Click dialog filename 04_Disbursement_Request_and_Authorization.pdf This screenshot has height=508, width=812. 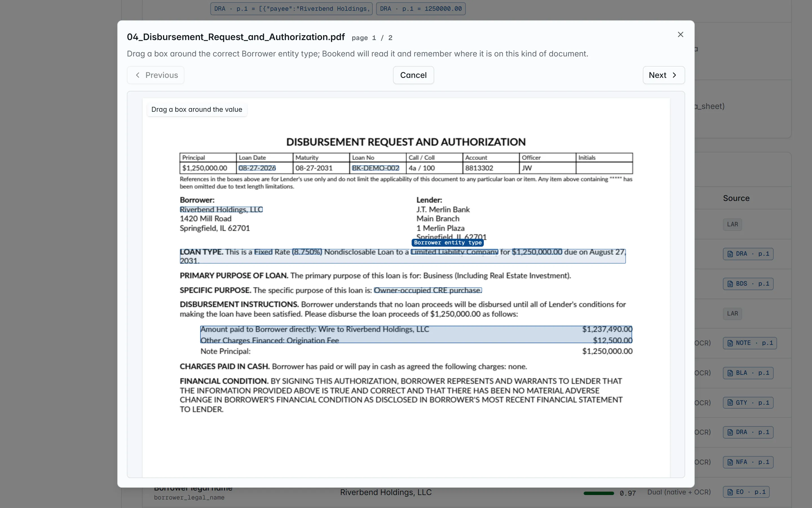pyautogui.click(x=235, y=37)
